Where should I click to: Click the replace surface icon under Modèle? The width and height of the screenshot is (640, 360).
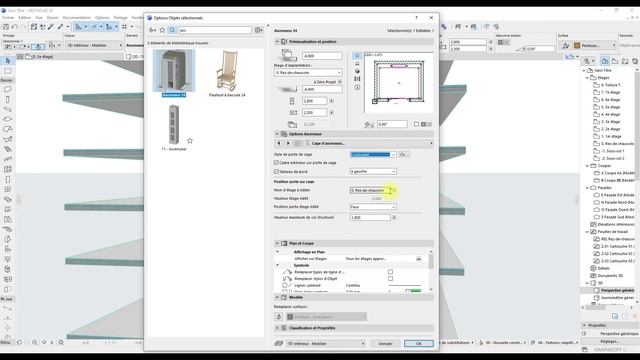279,317
